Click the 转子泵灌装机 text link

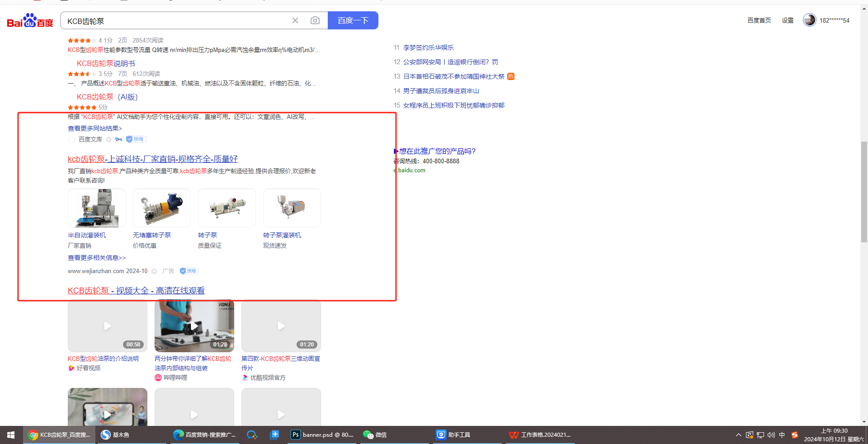click(282, 235)
